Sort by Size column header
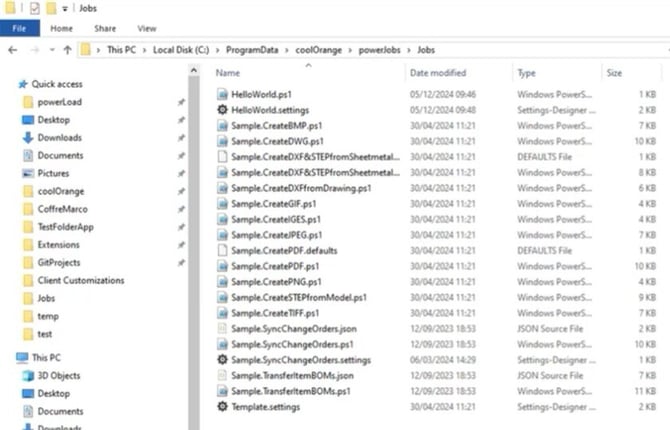The width and height of the screenshot is (670, 430). pos(614,73)
